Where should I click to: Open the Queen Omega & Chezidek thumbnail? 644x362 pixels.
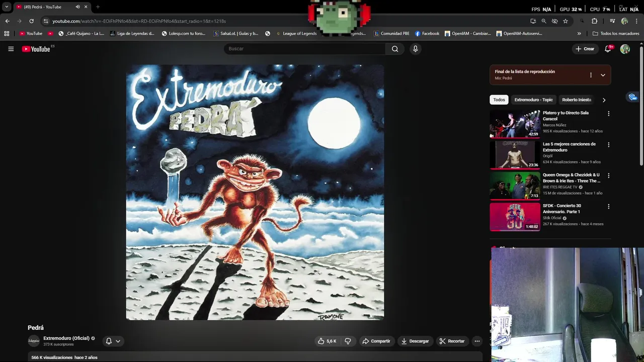515,186
